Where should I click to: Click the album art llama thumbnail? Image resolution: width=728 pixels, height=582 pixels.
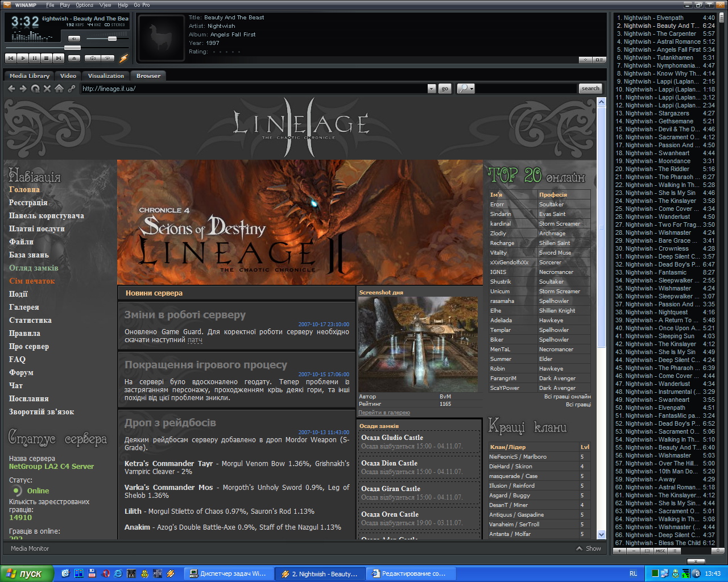(160, 37)
